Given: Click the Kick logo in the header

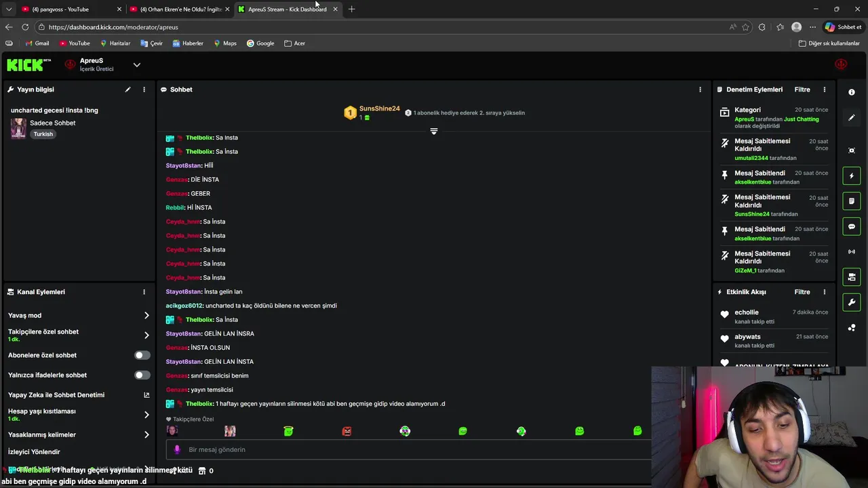Looking at the screenshot, I should coord(28,65).
